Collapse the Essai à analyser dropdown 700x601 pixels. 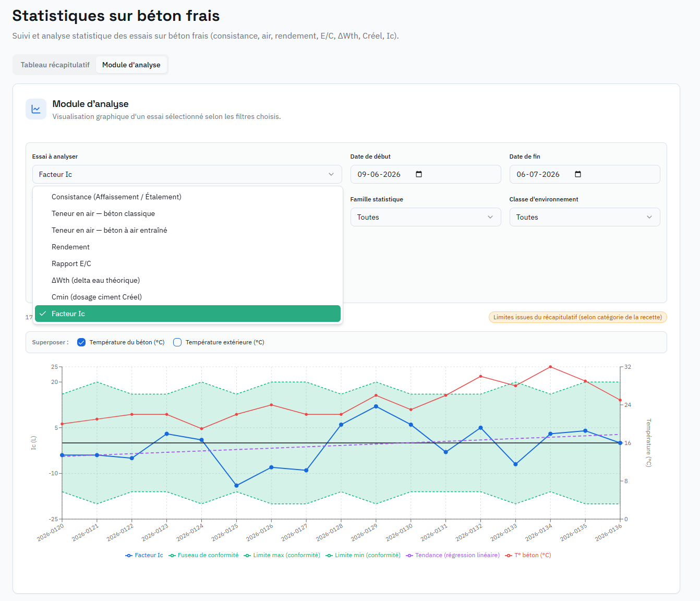187,174
